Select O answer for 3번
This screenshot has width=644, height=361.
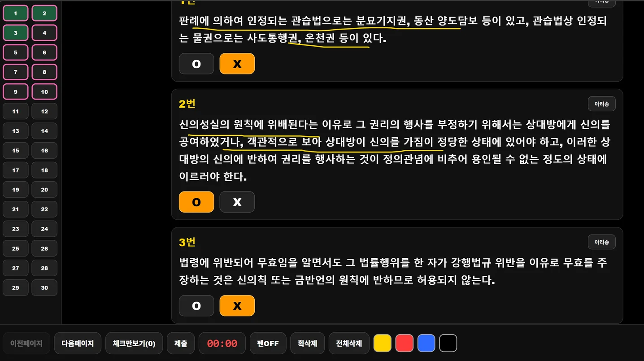[196, 305]
